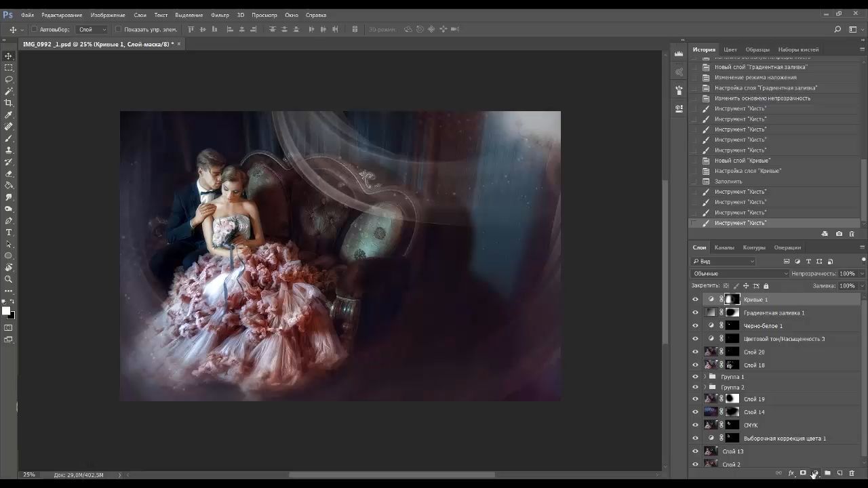This screenshot has width=868, height=488.
Task: Link layers chain icon at panel bottom
Action: coord(778,473)
